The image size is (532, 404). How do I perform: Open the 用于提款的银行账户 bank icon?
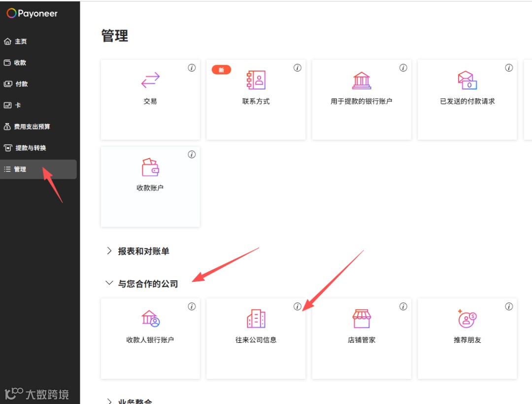(x=362, y=80)
